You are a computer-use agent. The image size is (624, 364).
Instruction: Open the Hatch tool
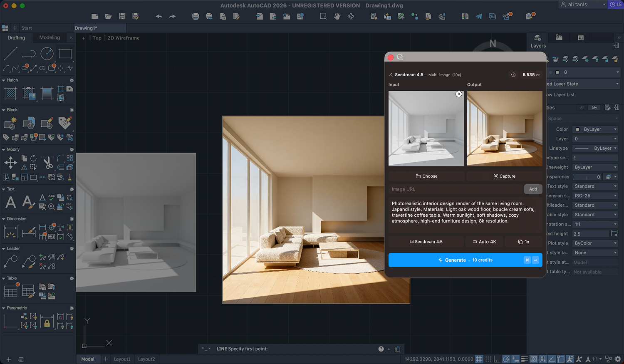10,94
